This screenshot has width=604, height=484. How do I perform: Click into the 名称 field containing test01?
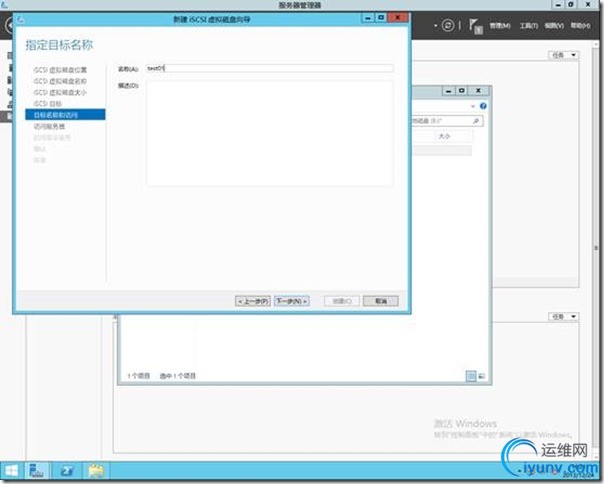tap(270, 69)
